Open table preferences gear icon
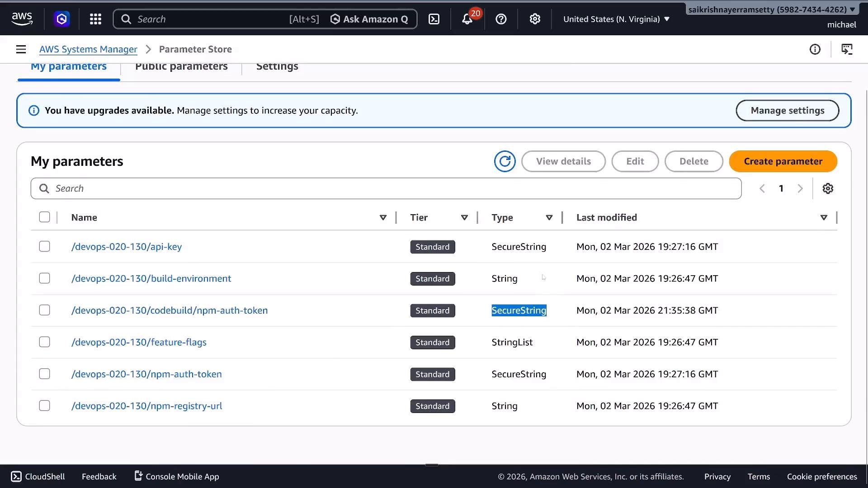 [x=828, y=188]
